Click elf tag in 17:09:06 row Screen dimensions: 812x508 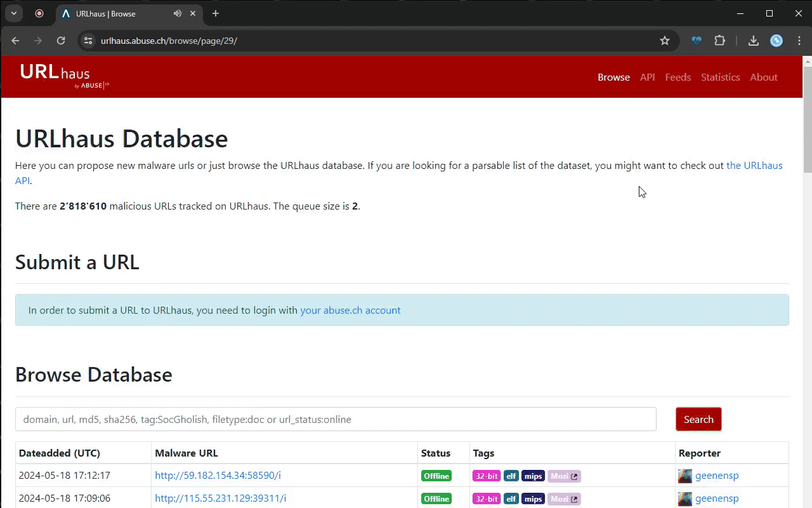511,498
